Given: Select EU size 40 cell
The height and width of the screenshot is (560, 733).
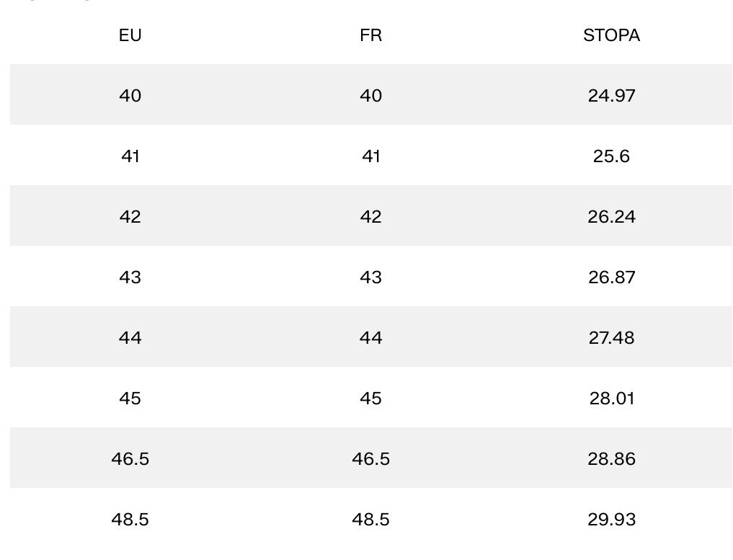Looking at the screenshot, I should [130, 95].
